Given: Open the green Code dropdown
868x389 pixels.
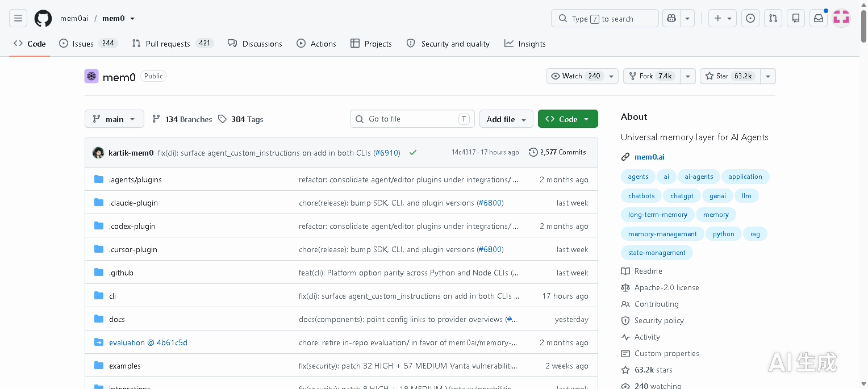Looking at the screenshot, I should [x=568, y=119].
